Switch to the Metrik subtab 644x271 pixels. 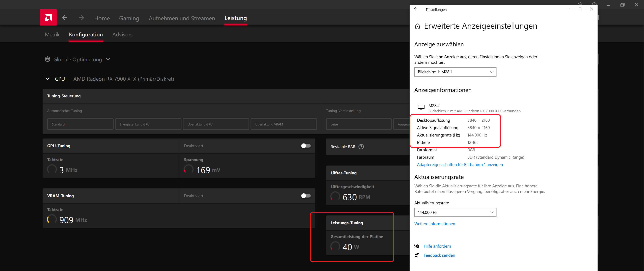click(x=52, y=35)
